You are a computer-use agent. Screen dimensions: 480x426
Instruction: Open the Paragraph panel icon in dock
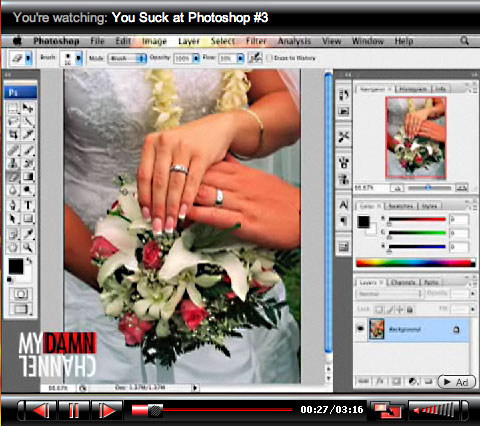point(343,220)
